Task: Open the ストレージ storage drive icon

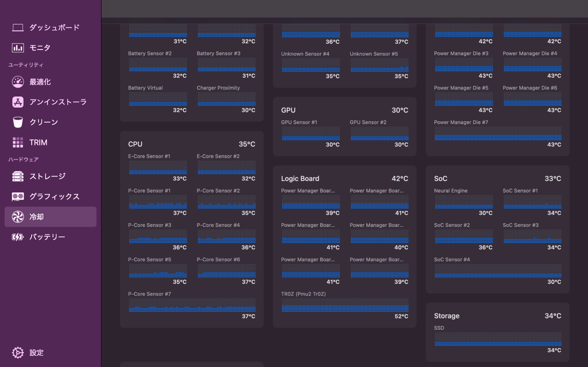Action: tap(18, 176)
